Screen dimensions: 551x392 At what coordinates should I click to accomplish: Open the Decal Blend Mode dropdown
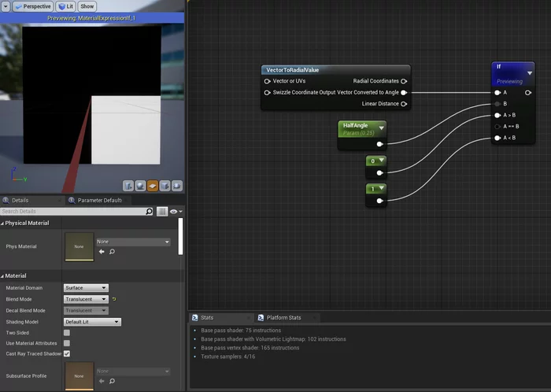coord(86,310)
